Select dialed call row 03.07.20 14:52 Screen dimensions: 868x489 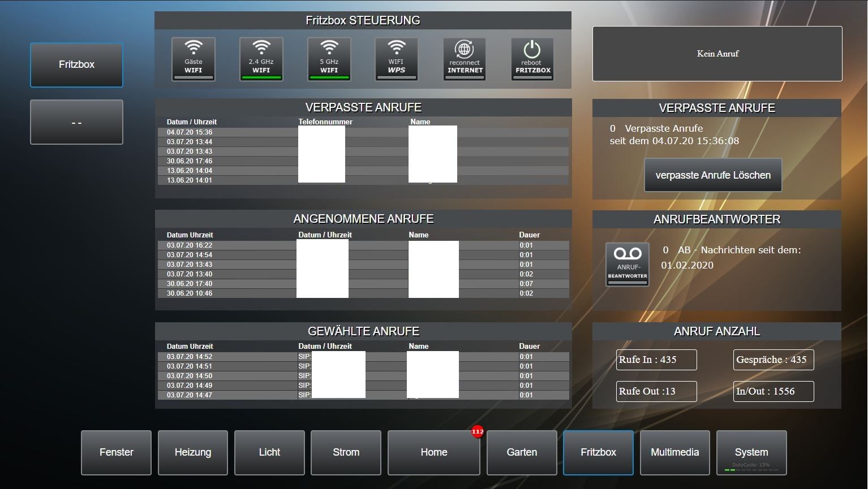tap(363, 357)
